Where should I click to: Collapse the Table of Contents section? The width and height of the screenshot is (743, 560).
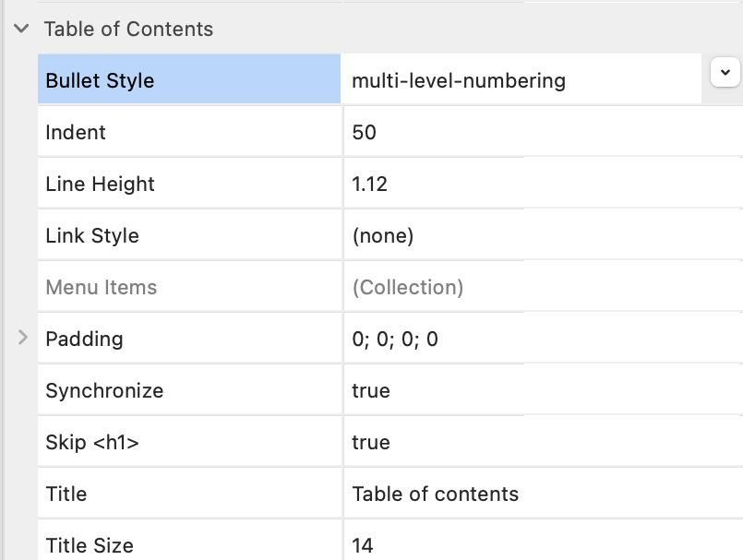point(20,29)
